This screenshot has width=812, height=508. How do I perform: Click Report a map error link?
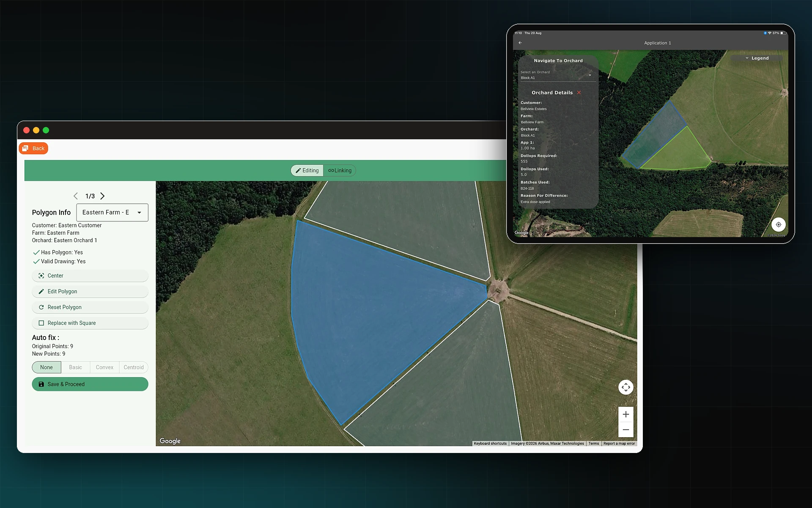tap(619, 444)
